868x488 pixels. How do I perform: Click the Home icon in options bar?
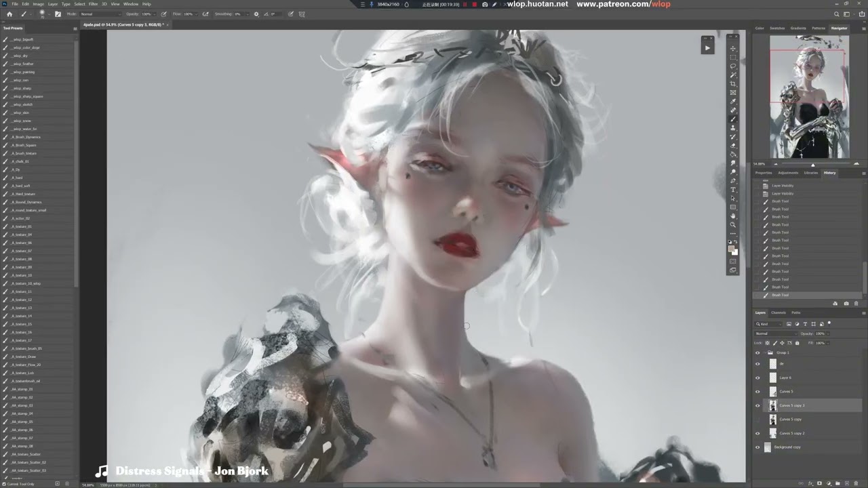pyautogui.click(x=9, y=14)
